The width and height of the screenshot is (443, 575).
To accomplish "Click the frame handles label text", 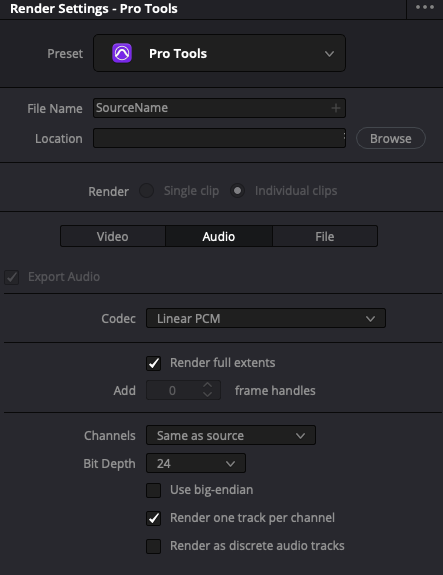I will click(x=275, y=391).
